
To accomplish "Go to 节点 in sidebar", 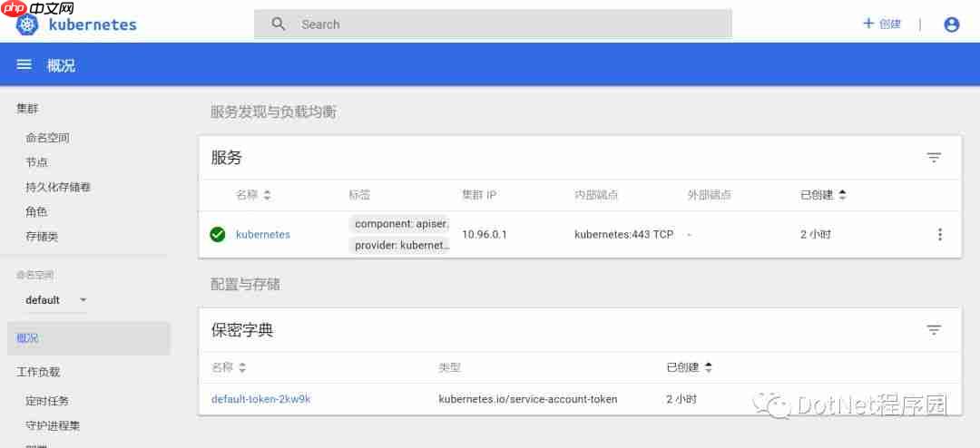I will pos(37,162).
